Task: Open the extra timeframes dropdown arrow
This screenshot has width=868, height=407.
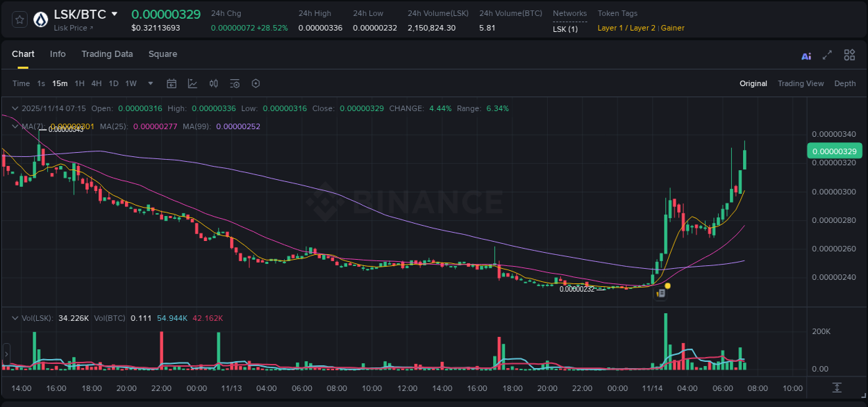Action: (149, 83)
